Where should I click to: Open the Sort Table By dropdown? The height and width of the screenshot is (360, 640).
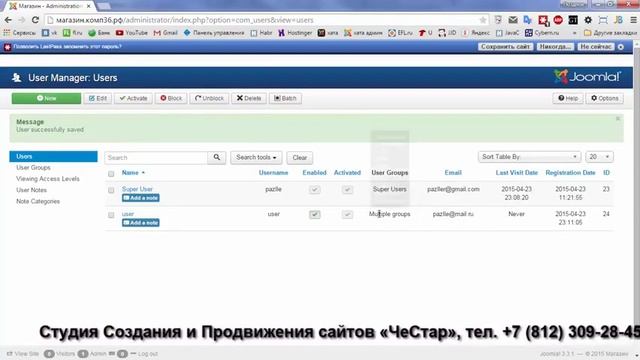pyautogui.click(x=529, y=157)
